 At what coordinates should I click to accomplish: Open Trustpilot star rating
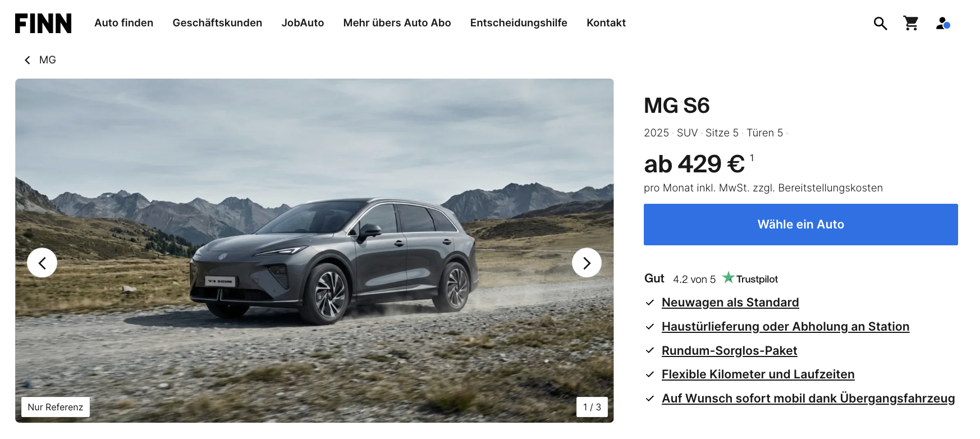[x=750, y=278]
